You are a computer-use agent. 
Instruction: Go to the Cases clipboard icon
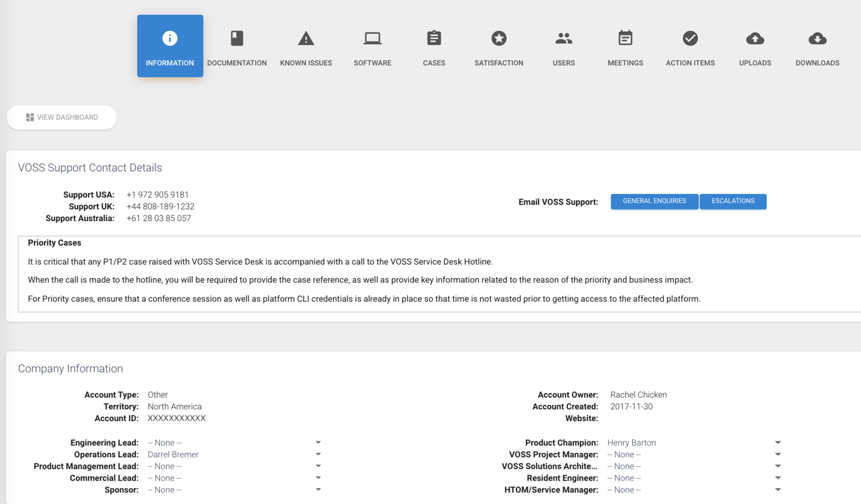(434, 39)
